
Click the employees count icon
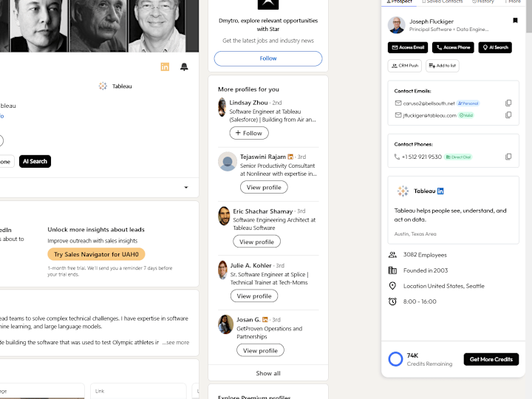[392, 255]
